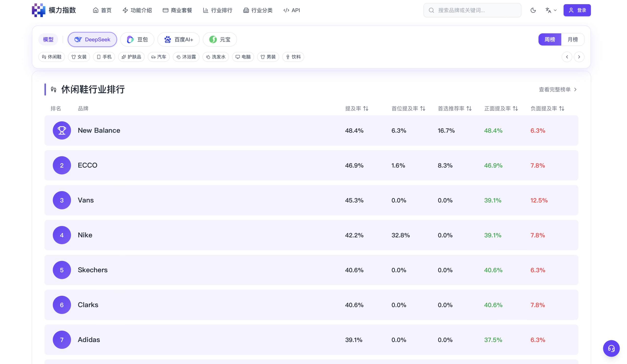This screenshot has height=364, width=627.
Task: Select 洗发水 category chip
Action: tap(216, 57)
